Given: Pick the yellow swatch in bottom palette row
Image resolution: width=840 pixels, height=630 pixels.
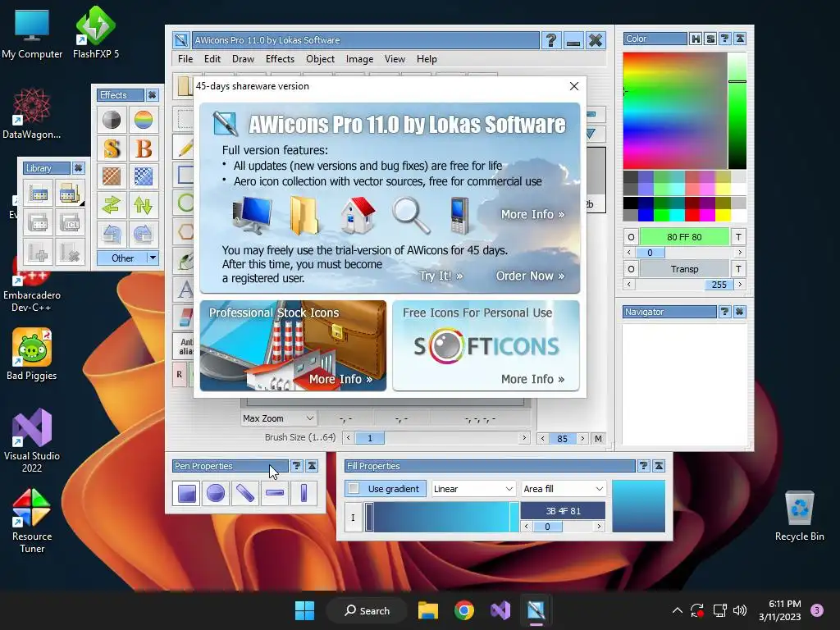Looking at the screenshot, I should click(x=724, y=216).
